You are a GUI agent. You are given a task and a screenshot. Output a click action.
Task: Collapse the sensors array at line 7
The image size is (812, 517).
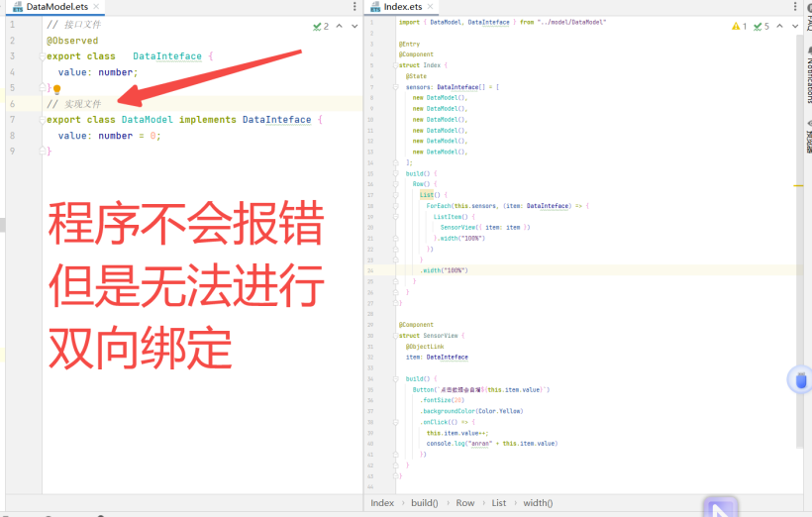396,87
